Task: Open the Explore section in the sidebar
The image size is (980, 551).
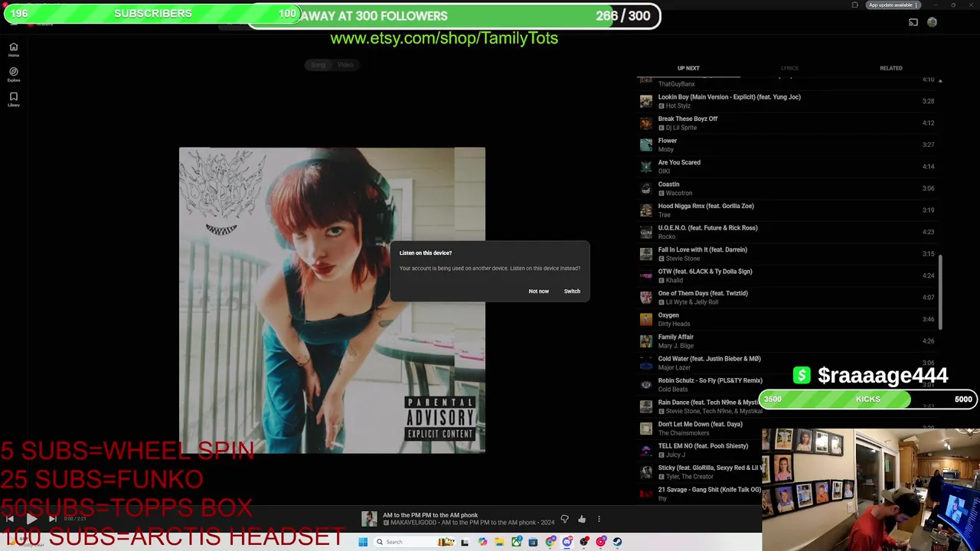Action: [13, 74]
